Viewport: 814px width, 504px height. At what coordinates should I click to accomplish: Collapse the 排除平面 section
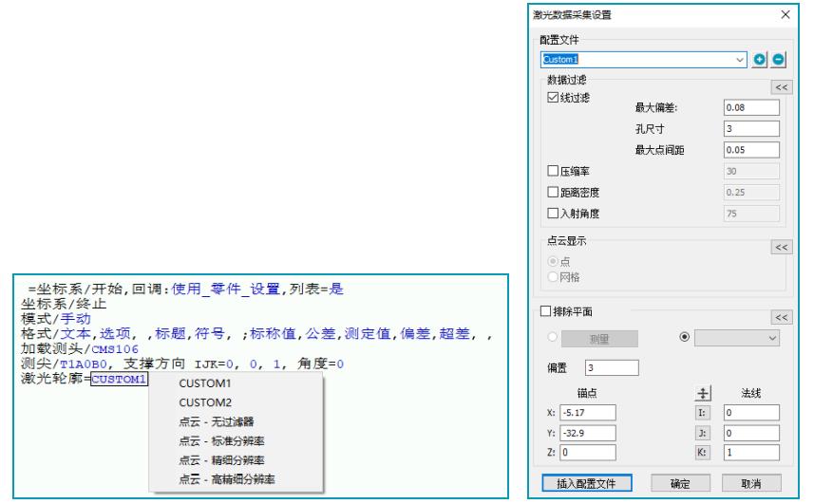click(x=782, y=317)
